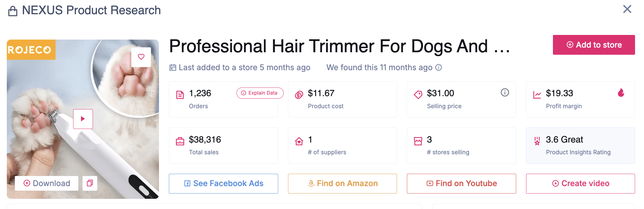Close the NEXUS Product Research panel

(x=627, y=9)
